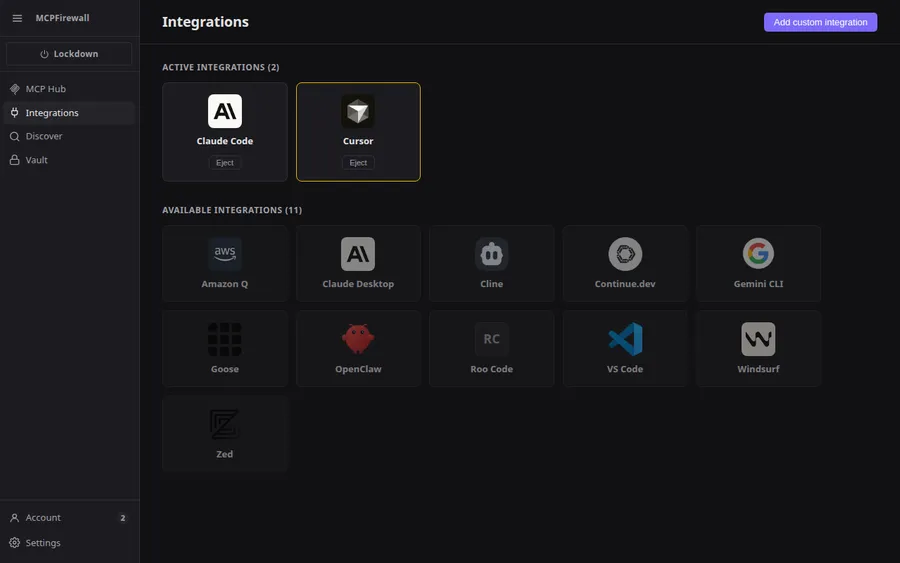Open Settings in the sidebar
Viewport: 900px width, 563px height.
[69, 543]
